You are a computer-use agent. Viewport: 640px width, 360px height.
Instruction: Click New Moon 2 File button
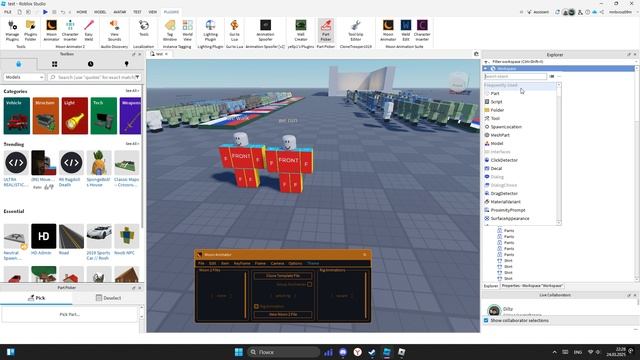[283, 314]
